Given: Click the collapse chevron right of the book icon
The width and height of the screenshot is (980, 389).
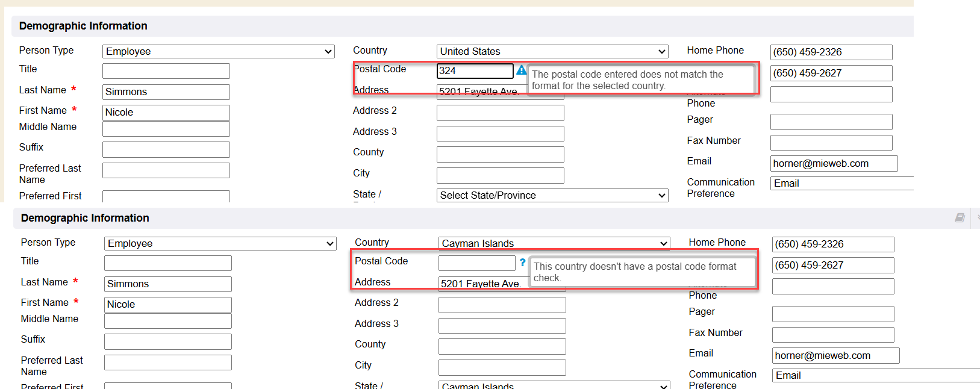Looking at the screenshot, I should coord(978,217).
